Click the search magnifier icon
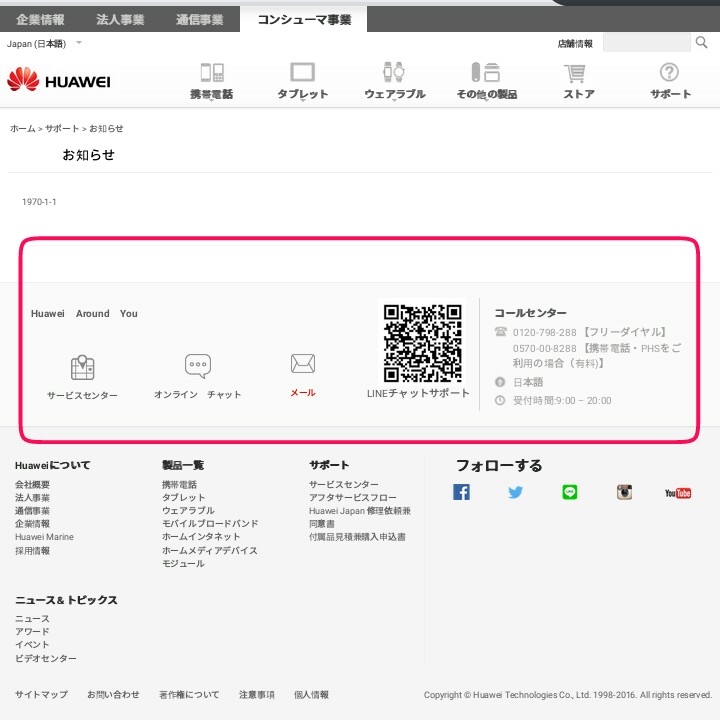This screenshot has width=720, height=720. [701, 43]
